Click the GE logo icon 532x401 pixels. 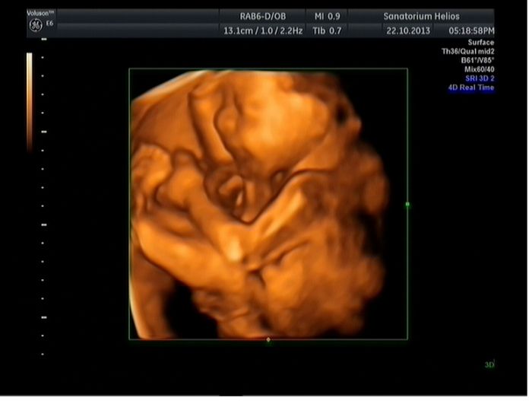[35, 26]
